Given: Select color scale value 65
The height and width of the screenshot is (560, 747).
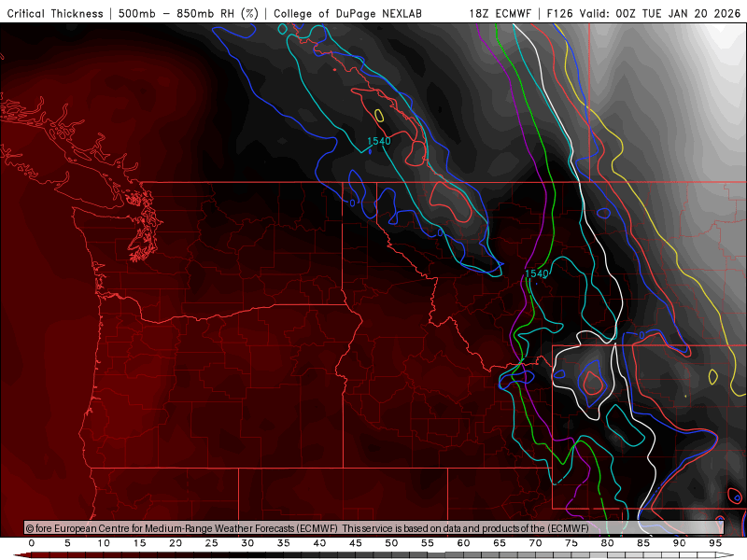Looking at the screenshot, I should [500, 543].
